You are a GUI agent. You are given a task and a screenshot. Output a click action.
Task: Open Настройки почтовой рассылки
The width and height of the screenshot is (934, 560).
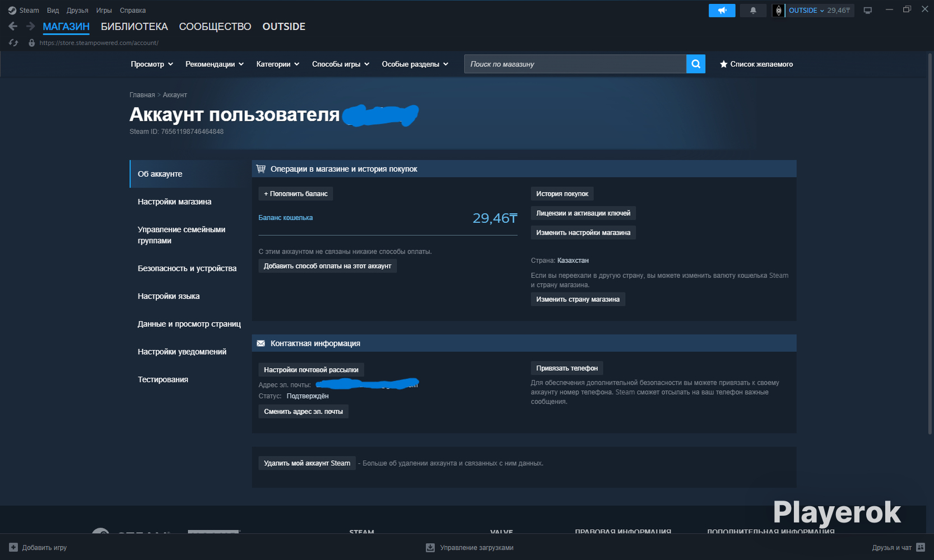tap(311, 370)
